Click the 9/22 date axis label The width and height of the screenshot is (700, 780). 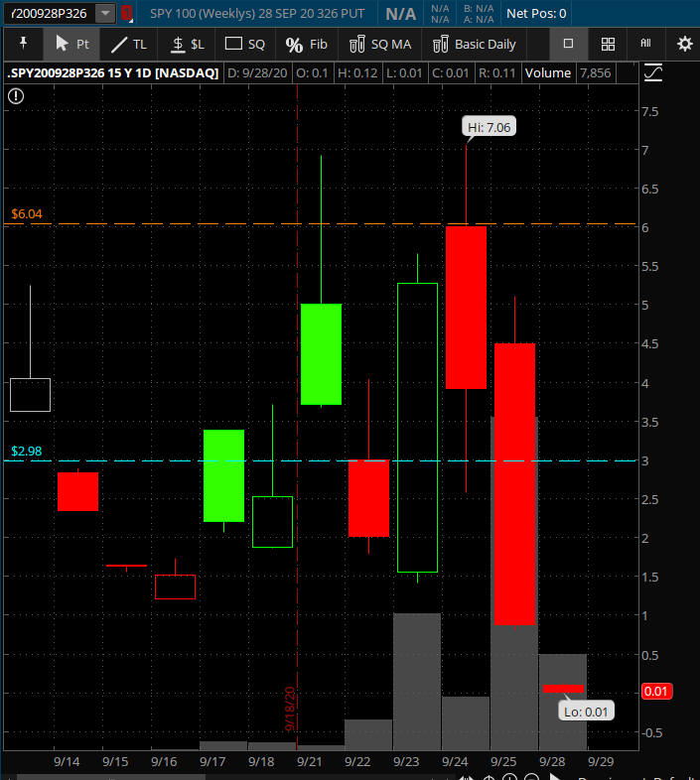(357, 761)
